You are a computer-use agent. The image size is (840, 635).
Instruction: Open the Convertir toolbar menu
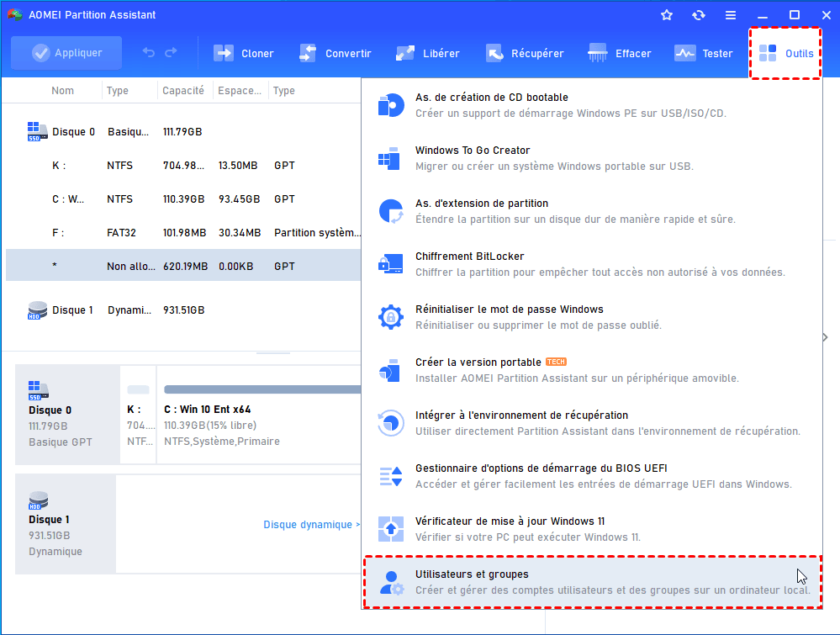(335, 53)
